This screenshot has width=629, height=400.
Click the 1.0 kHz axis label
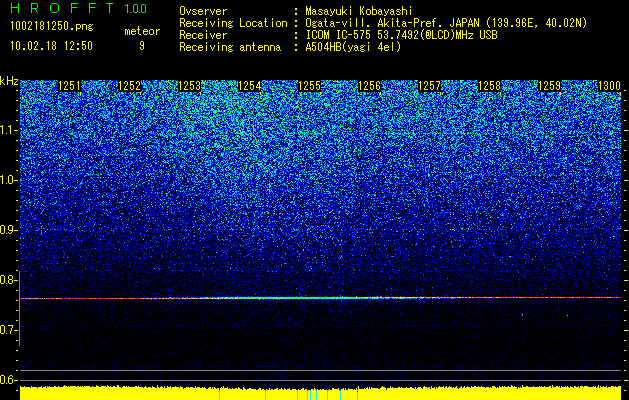coord(9,180)
